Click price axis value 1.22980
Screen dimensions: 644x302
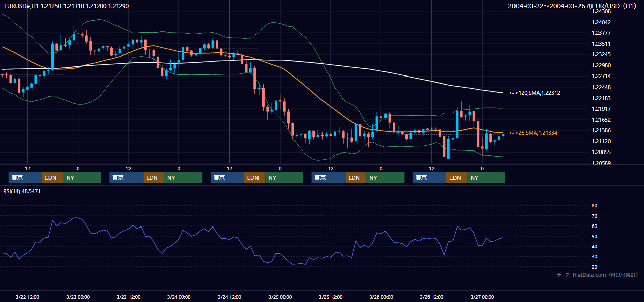click(x=601, y=65)
